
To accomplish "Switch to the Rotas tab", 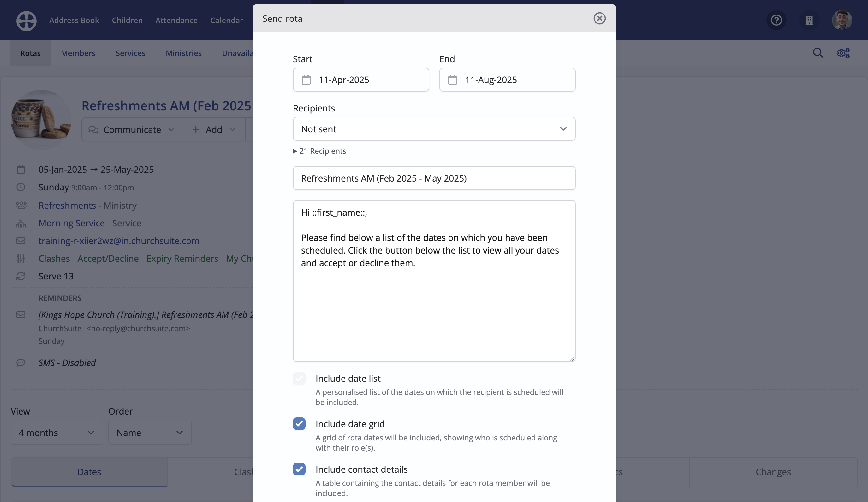I will pyautogui.click(x=30, y=53).
